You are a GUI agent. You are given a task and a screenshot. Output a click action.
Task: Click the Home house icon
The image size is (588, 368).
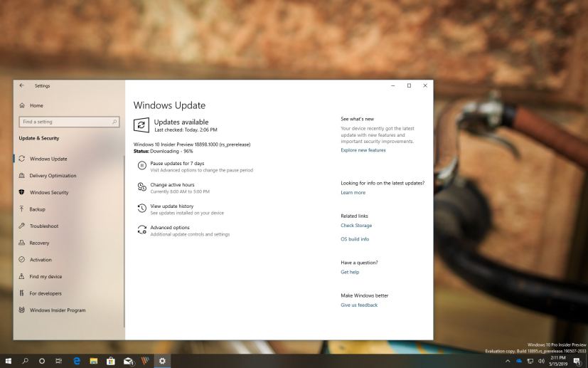click(22, 105)
